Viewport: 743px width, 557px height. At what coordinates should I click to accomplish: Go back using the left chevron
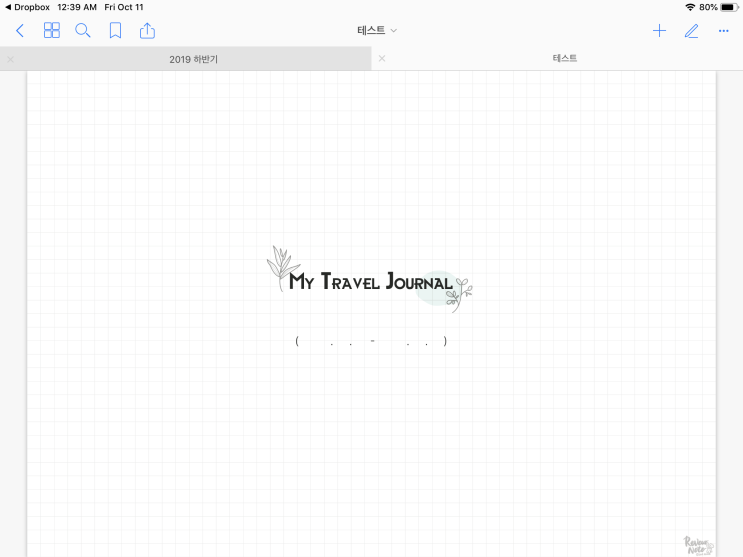pos(19,31)
